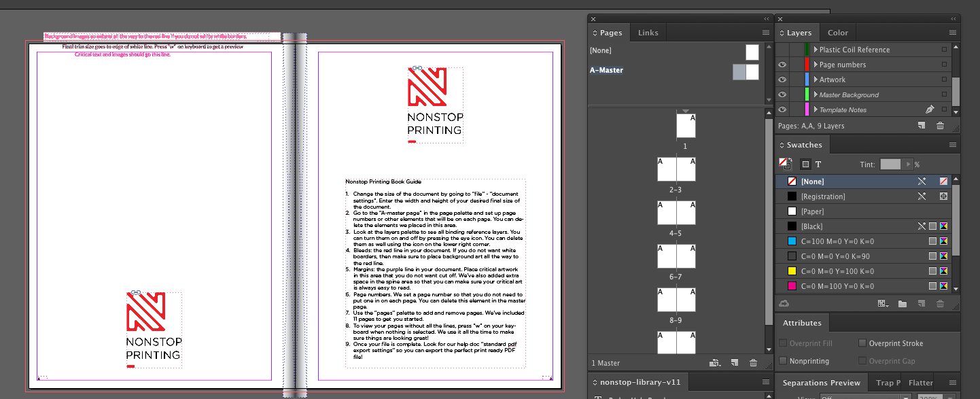
Task: Enable the Overprint Stroke checkbox
Action: (x=862, y=343)
